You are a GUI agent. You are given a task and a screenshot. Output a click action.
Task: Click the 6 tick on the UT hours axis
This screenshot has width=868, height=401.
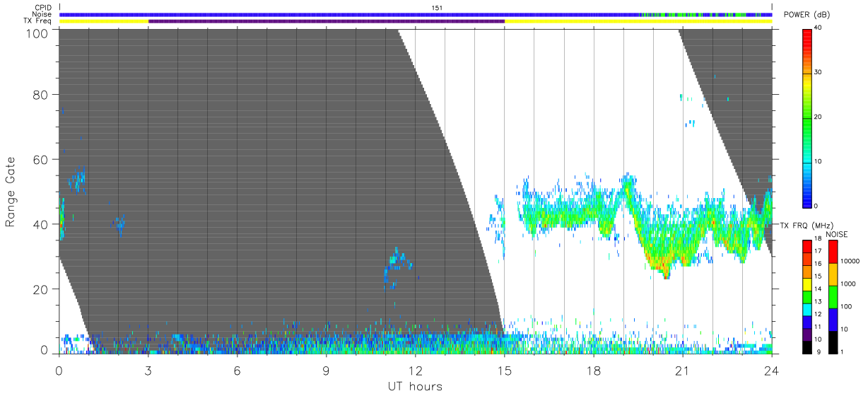237,370
